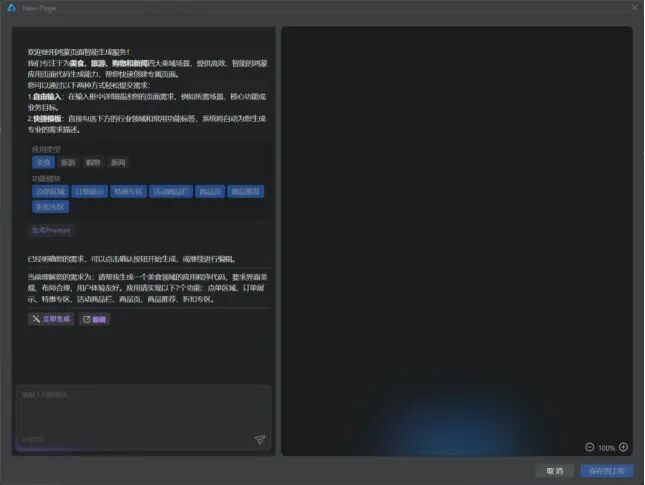Select the 新闻 application type tag
The image size is (645, 485).
point(118,162)
